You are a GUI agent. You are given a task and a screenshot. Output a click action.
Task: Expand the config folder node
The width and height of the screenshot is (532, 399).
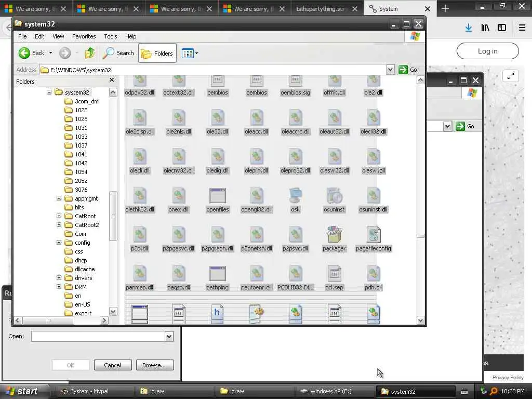click(59, 242)
